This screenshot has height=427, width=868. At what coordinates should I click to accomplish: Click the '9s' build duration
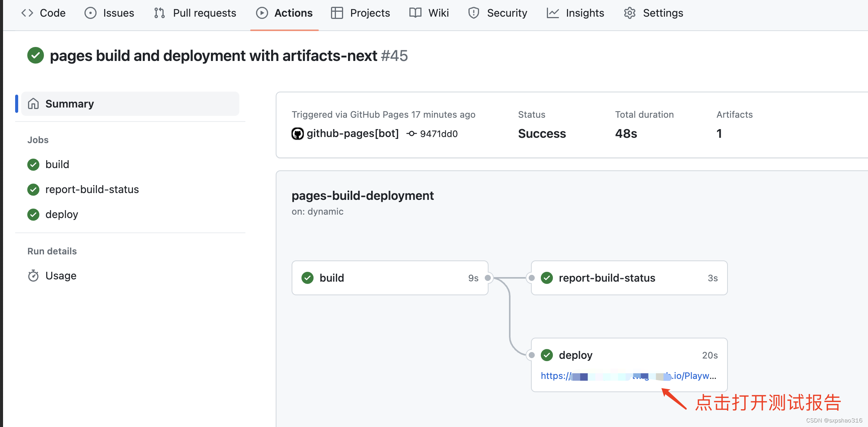(x=473, y=278)
